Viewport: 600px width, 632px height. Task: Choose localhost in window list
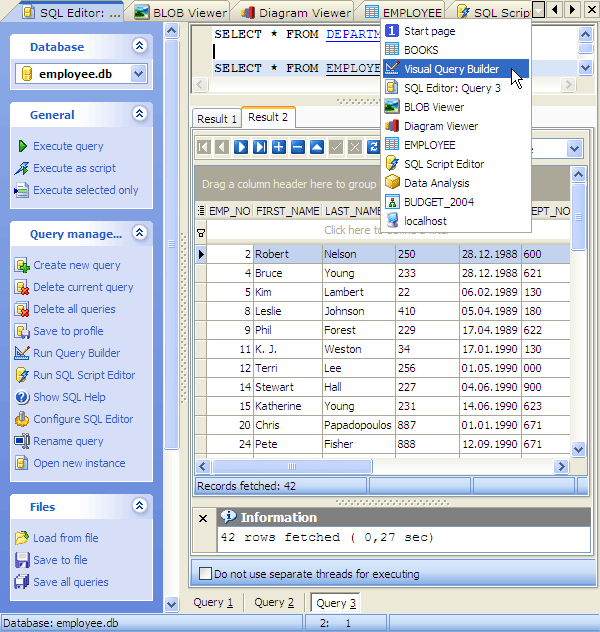point(456,221)
